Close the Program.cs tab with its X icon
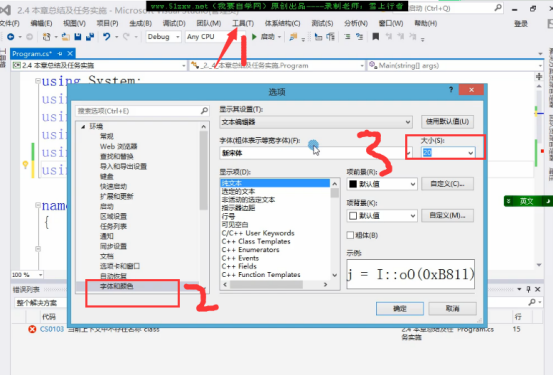The image size is (554, 376). (70, 54)
